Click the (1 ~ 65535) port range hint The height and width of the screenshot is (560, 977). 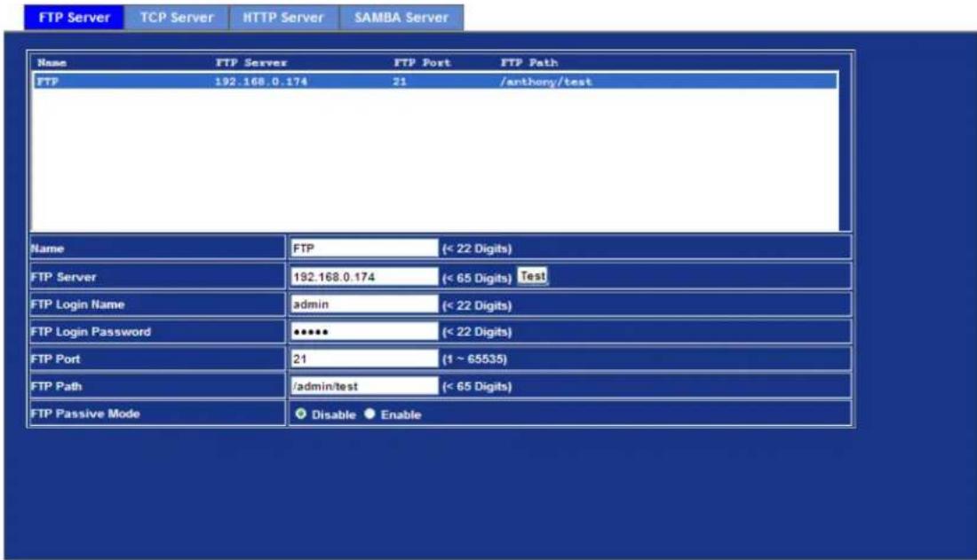(474, 359)
